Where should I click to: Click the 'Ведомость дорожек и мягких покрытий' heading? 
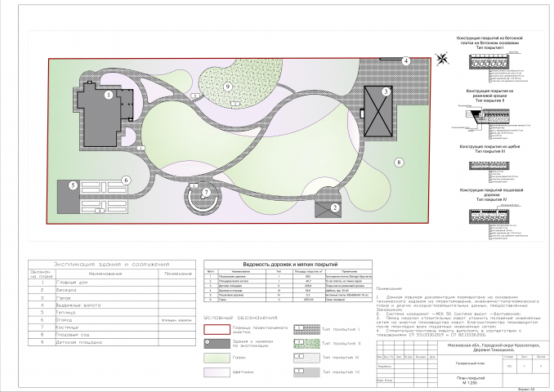click(x=290, y=264)
